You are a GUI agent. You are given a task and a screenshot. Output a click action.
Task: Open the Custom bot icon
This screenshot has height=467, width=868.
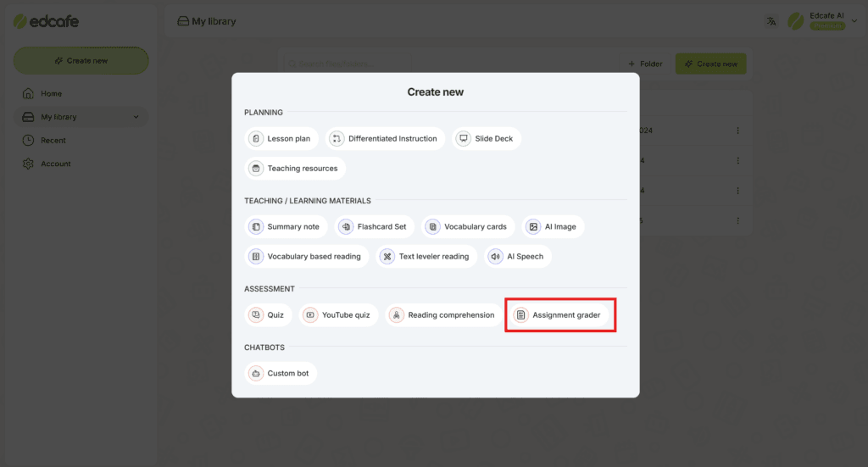click(x=256, y=374)
